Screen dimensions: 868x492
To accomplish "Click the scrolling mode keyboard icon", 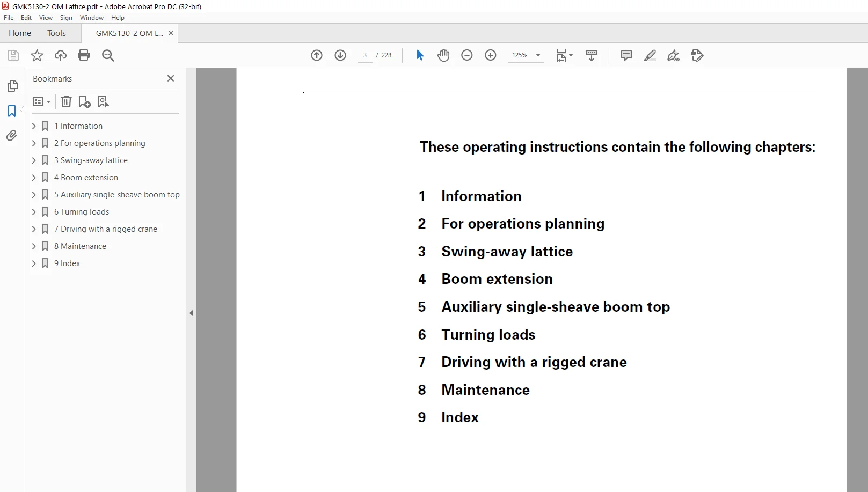I will (592, 55).
